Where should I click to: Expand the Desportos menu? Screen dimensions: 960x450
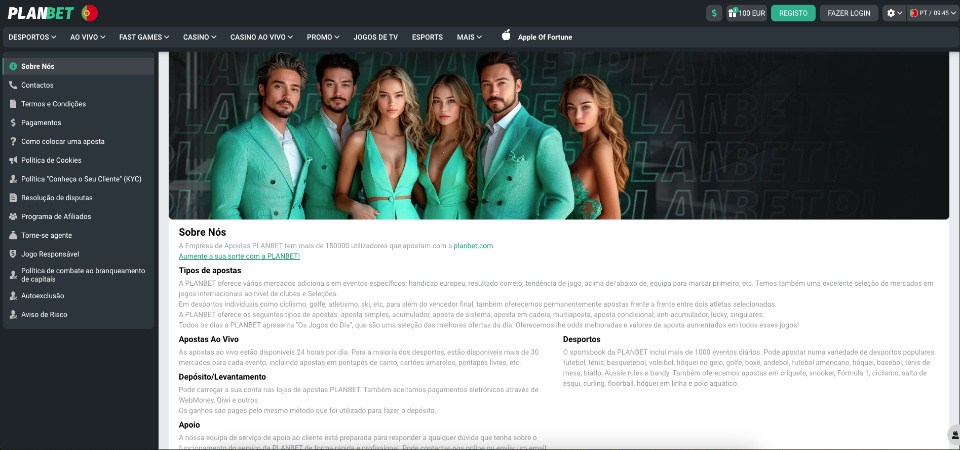(33, 37)
